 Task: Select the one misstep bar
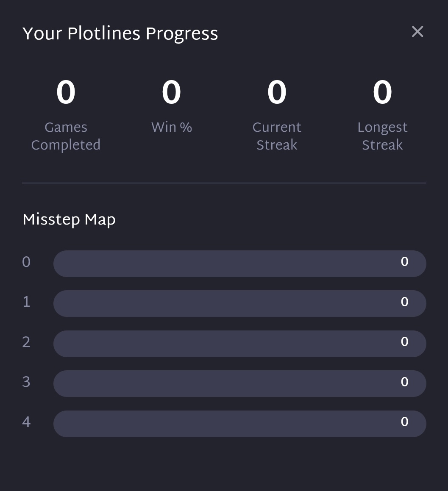(x=239, y=303)
